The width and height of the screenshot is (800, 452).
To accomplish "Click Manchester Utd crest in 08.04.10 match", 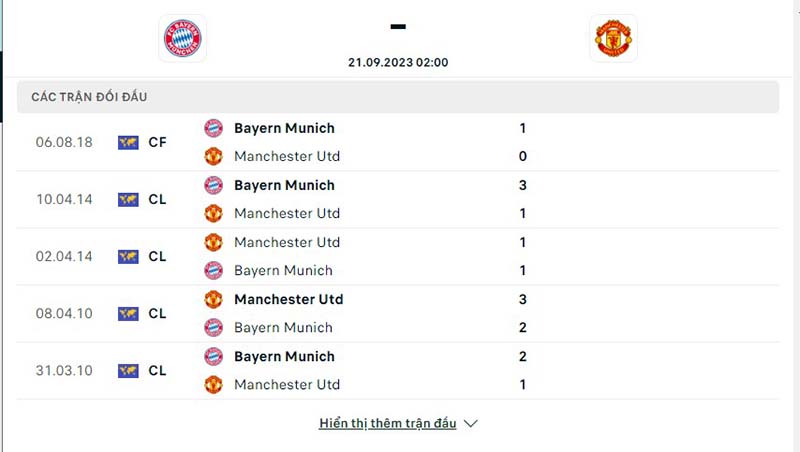I will (213, 299).
